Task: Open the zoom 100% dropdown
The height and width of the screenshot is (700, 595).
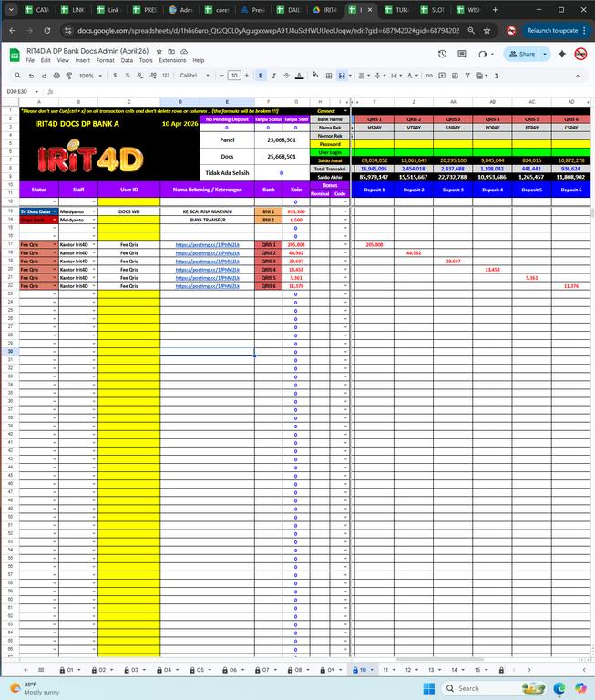Action: [x=90, y=76]
